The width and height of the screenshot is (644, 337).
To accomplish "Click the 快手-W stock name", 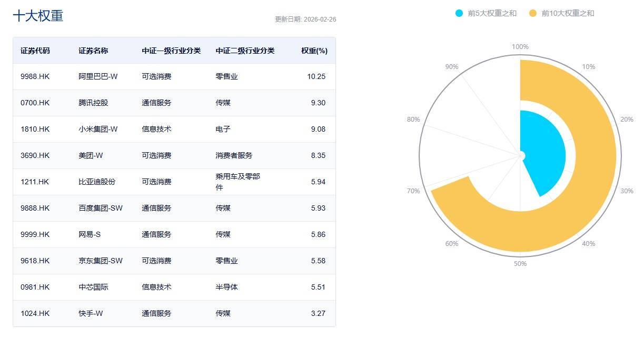I will 91,313.
